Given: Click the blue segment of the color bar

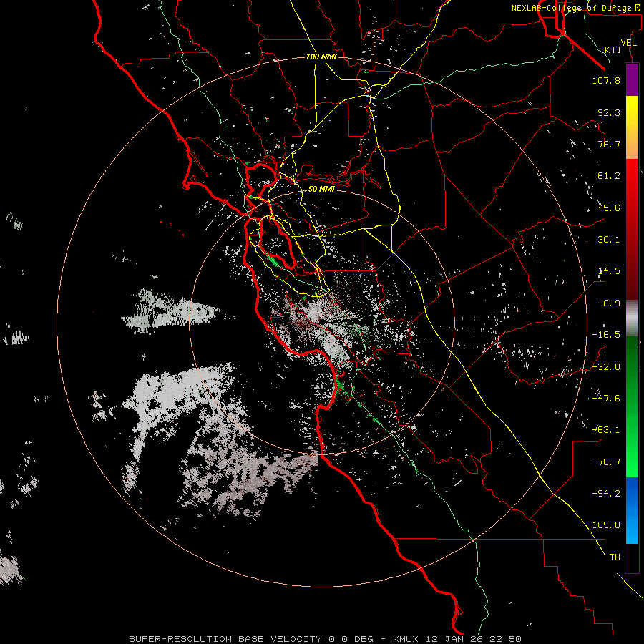Looking at the screenshot, I should [x=632, y=510].
